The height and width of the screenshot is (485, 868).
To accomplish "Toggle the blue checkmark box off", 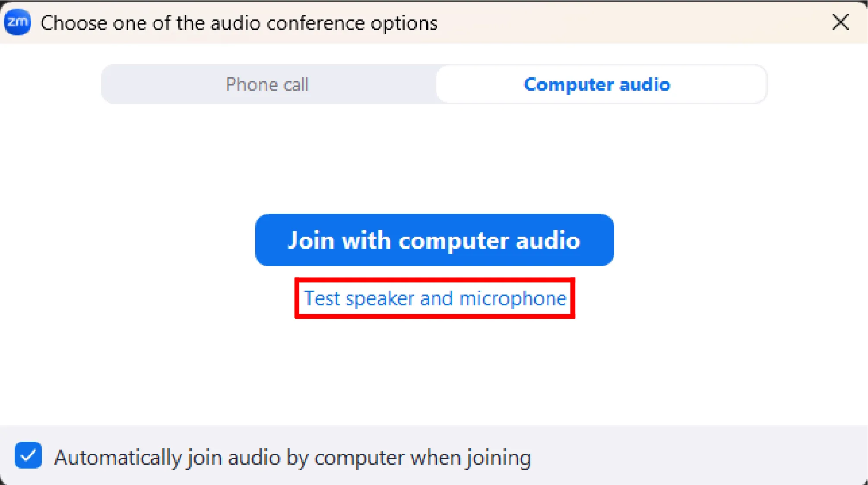I will click(28, 456).
